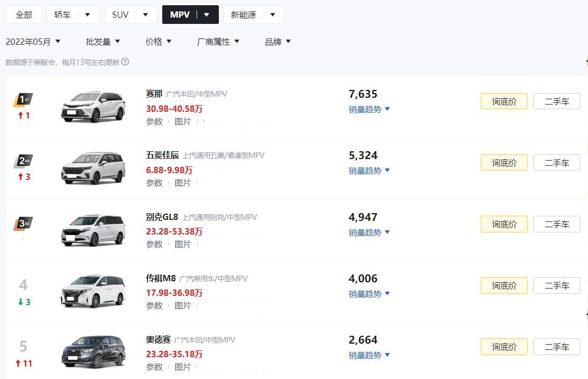Open the 价格 price filter
This screenshot has width=588, height=379.
159,42
